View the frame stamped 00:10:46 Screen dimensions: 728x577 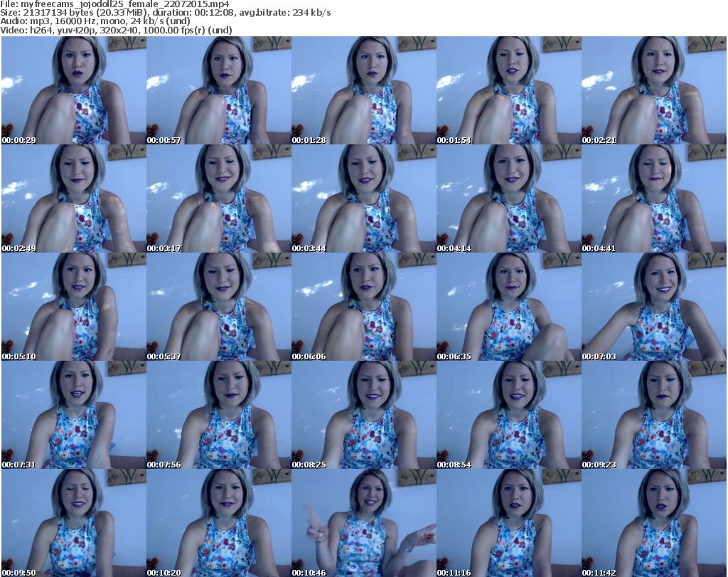363,523
